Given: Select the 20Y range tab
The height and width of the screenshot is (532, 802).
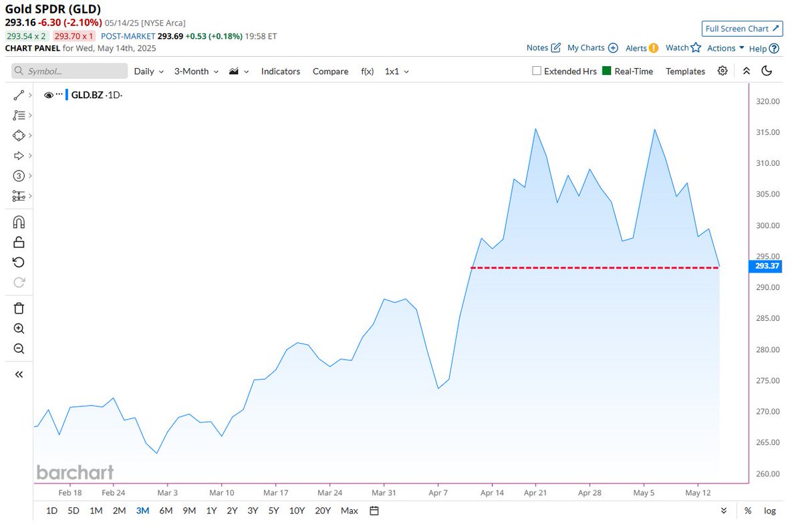Looking at the screenshot, I should coord(323,511).
